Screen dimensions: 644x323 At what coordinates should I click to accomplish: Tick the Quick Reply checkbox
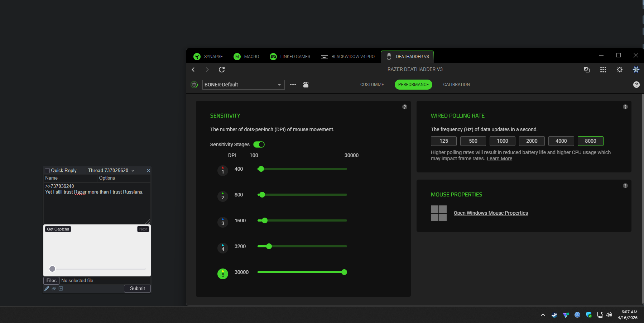pos(47,171)
